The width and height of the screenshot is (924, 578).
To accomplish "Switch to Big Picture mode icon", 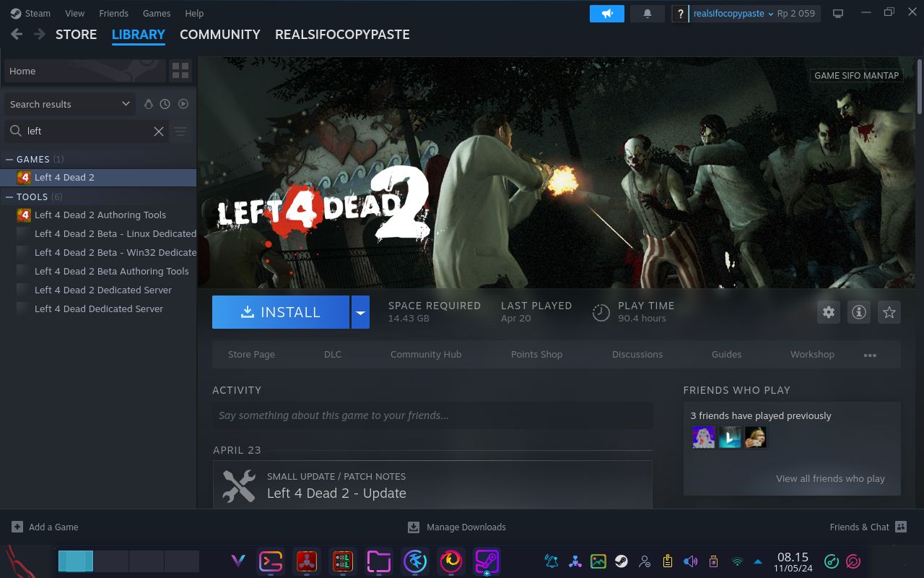I will click(x=838, y=14).
